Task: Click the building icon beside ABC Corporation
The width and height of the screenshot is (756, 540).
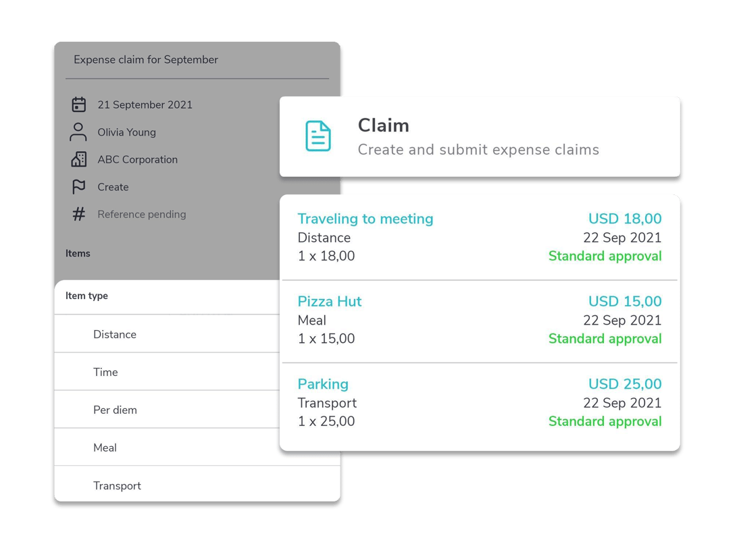Action: tap(78, 159)
